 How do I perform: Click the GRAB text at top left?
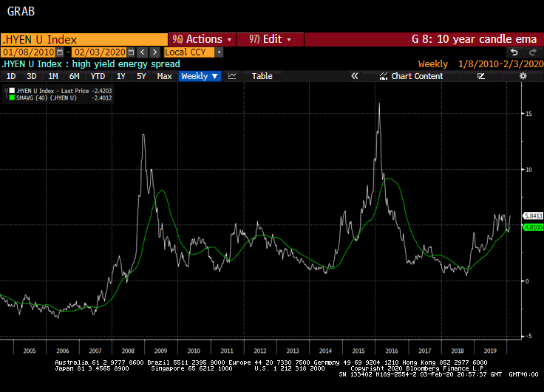coord(21,11)
